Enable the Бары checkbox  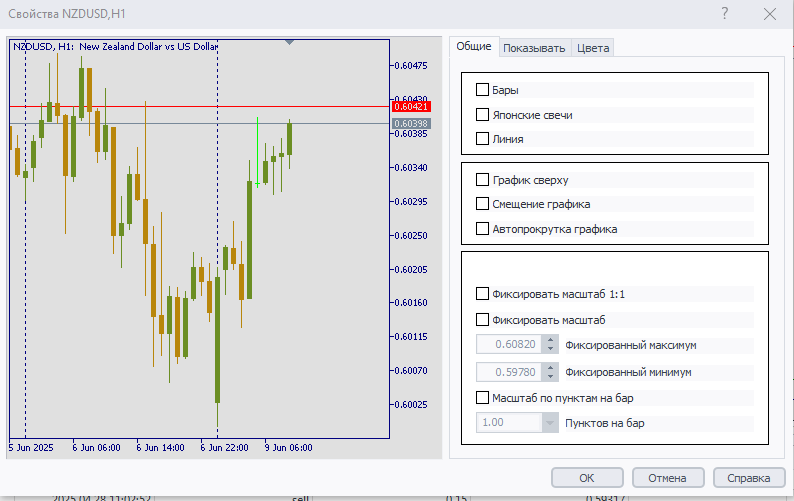click(482, 90)
